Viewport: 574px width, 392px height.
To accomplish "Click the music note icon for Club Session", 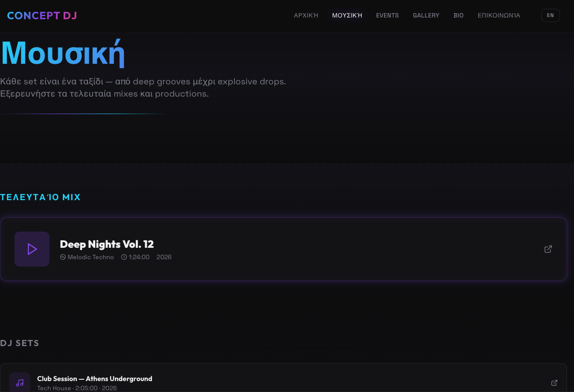I will 20,383.
